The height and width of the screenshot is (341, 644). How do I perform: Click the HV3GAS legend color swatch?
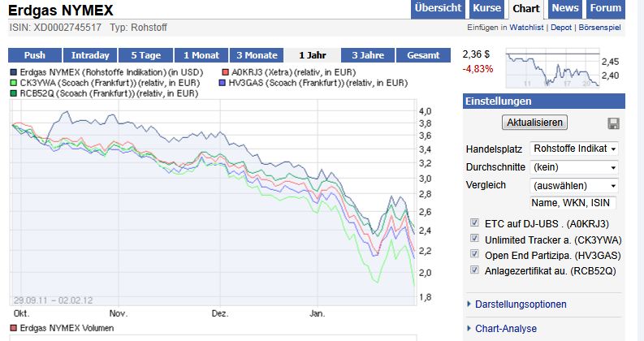click(223, 83)
